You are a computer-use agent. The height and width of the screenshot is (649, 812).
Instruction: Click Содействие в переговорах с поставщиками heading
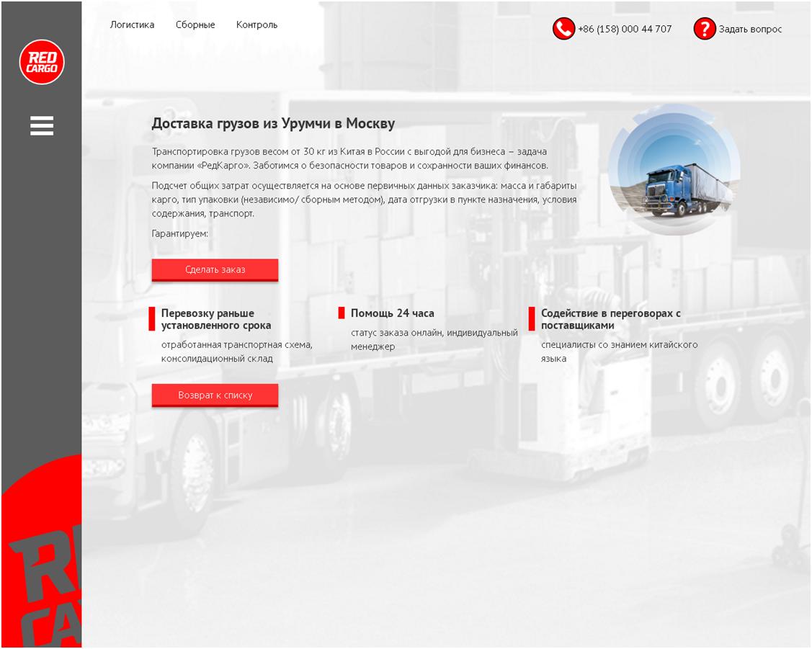pos(610,319)
